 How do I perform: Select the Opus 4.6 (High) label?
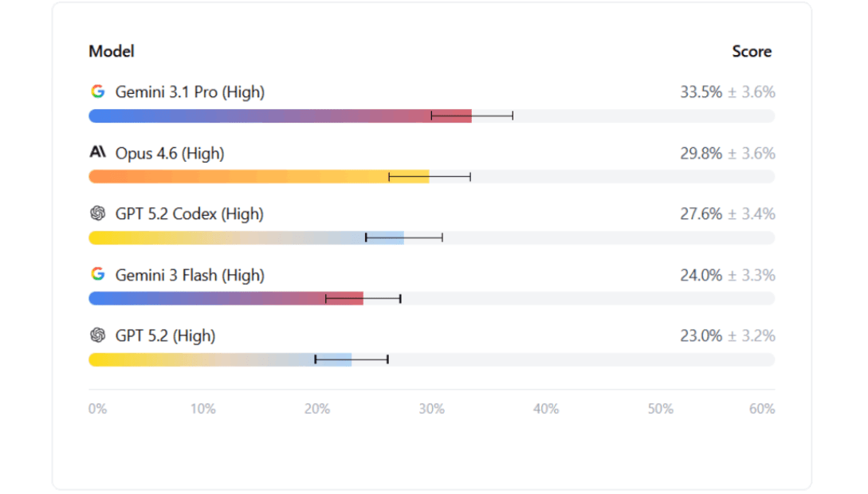point(170,153)
